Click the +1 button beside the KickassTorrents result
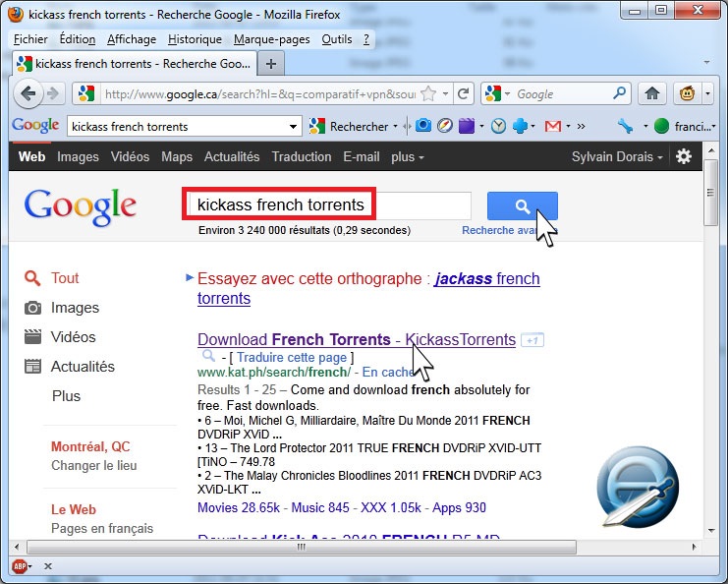 click(532, 340)
